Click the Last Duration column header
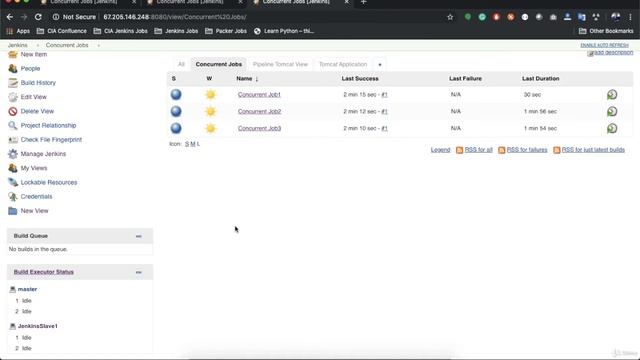The height and width of the screenshot is (360, 640). (x=540, y=78)
